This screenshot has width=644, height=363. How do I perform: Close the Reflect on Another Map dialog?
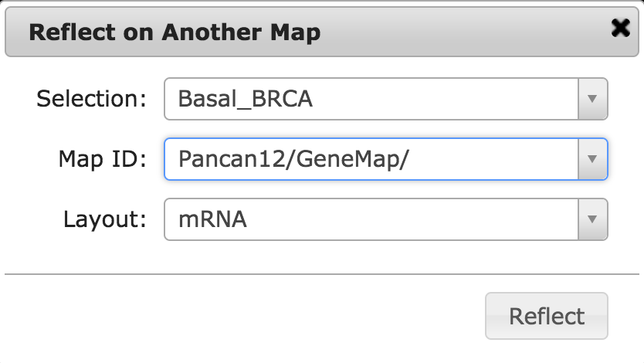(x=620, y=29)
